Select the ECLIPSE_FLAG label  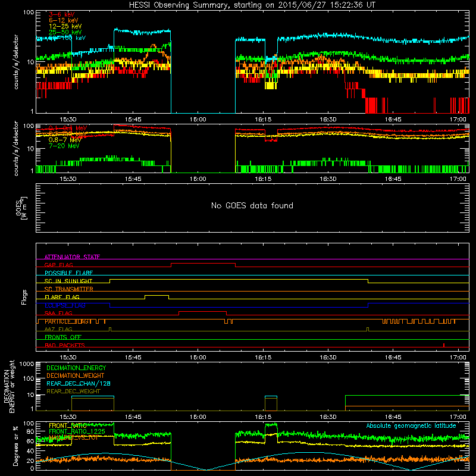point(65,305)
